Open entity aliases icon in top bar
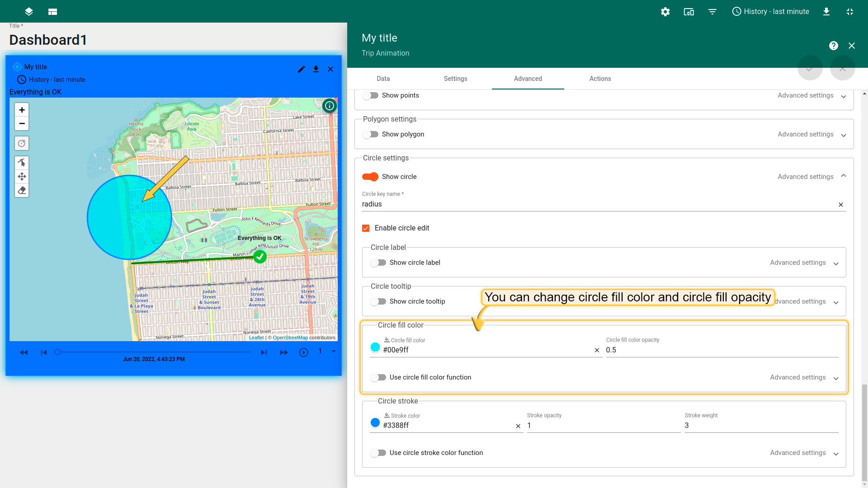Image resolution: width=868 pixels, height=488 pixels. click(x=689, y=12)
